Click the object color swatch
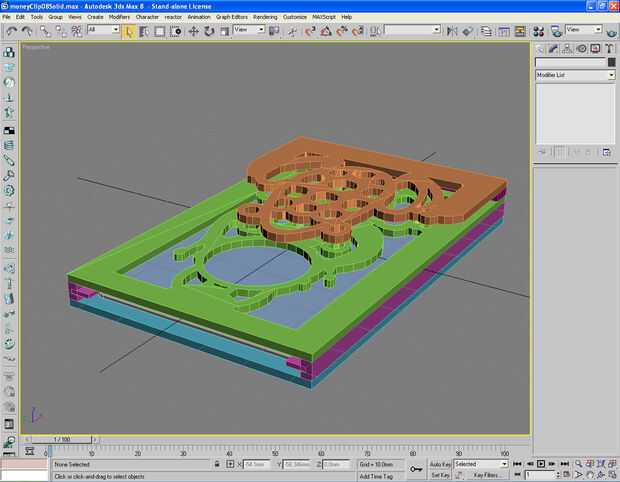 pyautogui.click(x=610, y=62)
